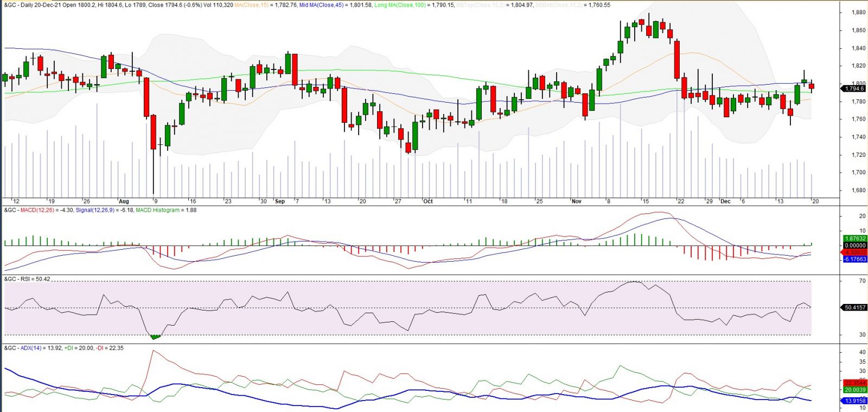Click the +DI = 20.00 label
The width and height of the screenshot is (868, 412).
coord(79,348)
